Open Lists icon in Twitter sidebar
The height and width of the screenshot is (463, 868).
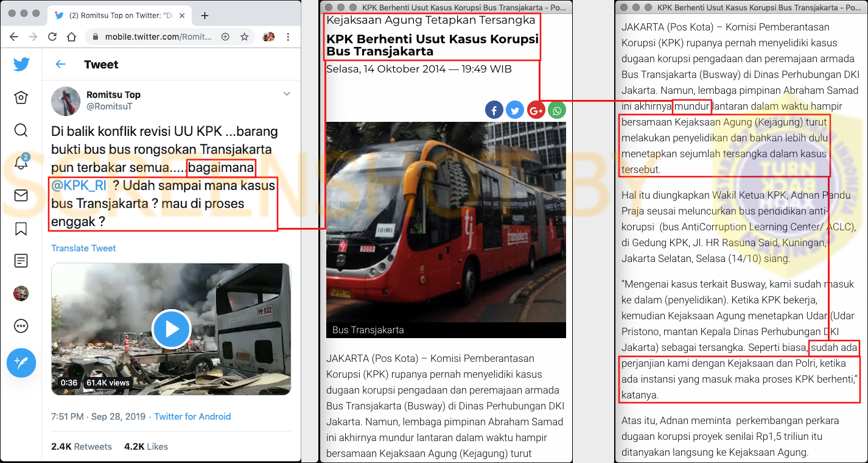[x=21, y=261]
